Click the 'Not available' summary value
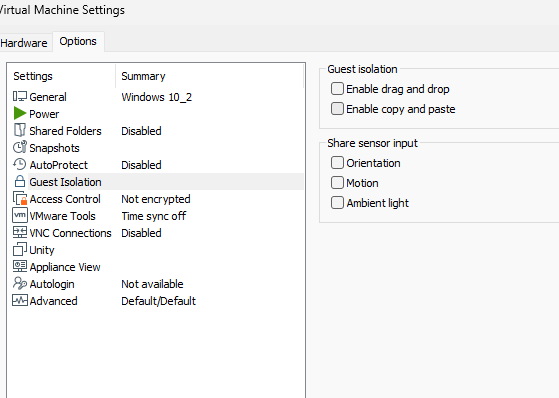This screenshot has width=559, height=398. 152,284
